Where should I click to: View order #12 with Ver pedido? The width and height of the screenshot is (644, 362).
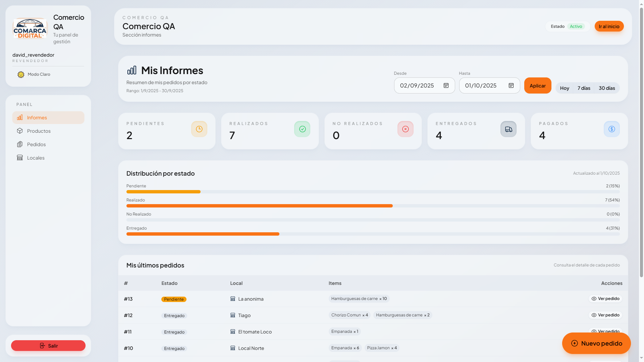click(605, 315)
